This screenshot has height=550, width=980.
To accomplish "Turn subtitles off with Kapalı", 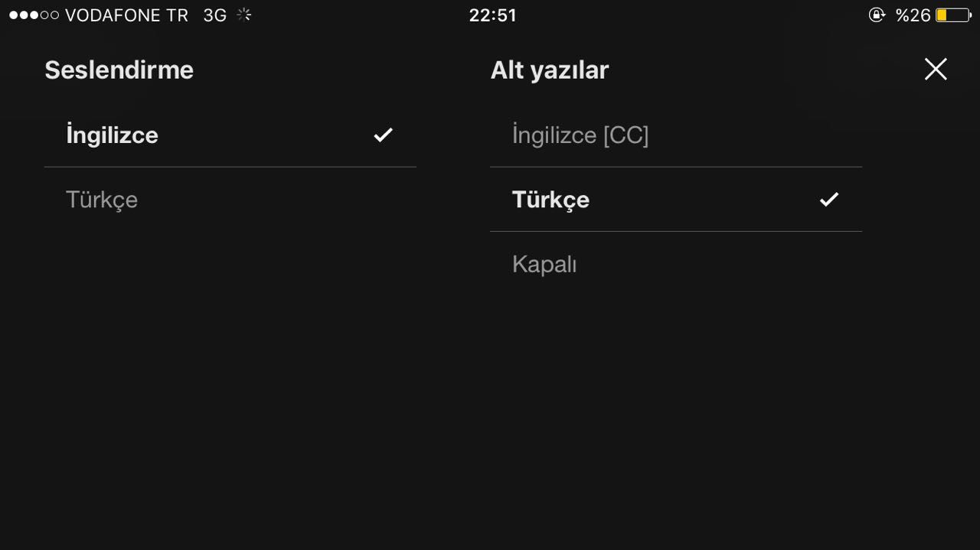I will (544, 265).
